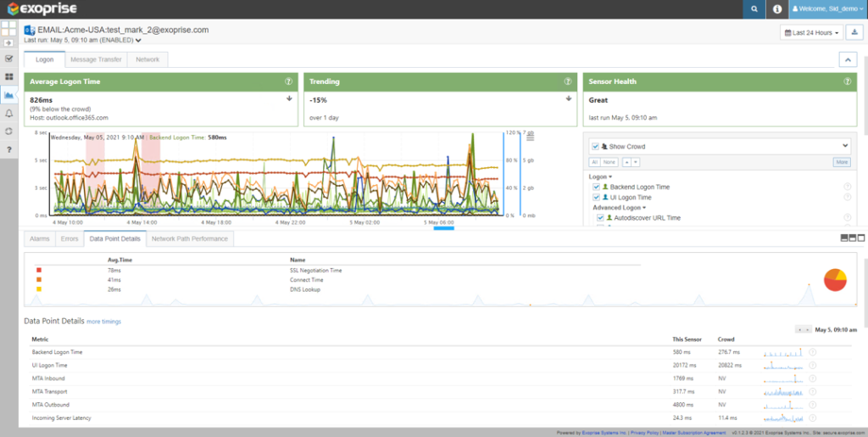Open the Privacy Policy footer link
This screenshot has width=868, height=437.
[x=643, y=433]
